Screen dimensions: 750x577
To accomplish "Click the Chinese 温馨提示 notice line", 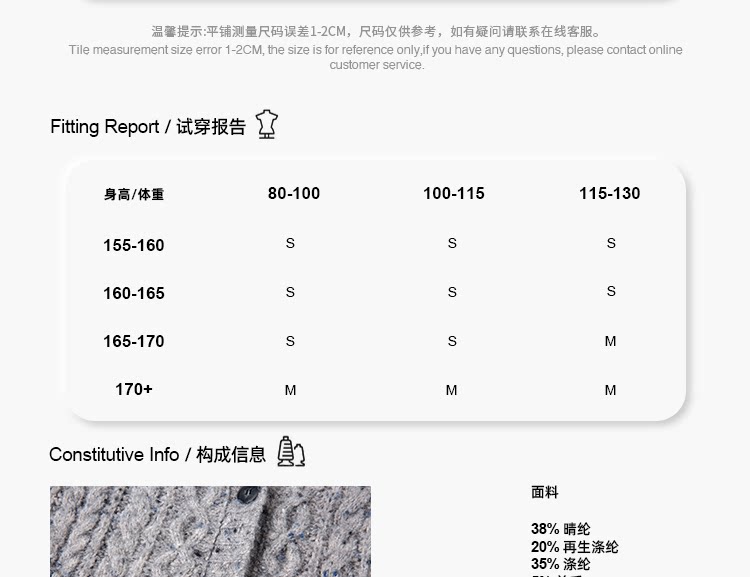I will pyautogui.click(x=376, y=32).
